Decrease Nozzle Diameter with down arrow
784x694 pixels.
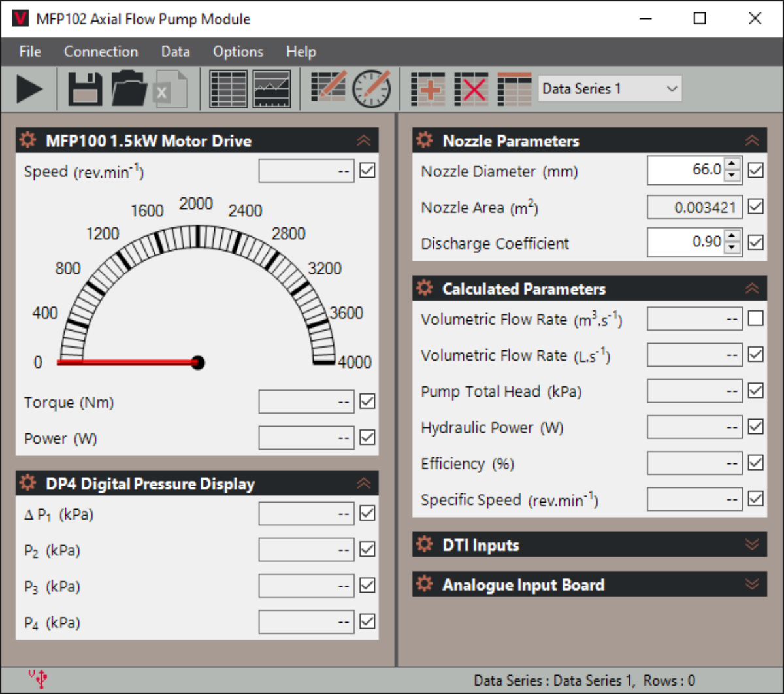(732, 176)
